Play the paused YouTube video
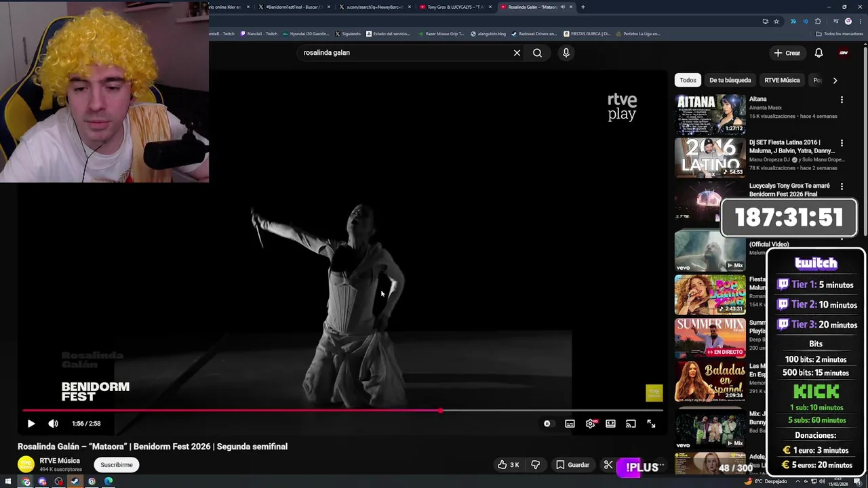Image resolution: width=868 pixels, height=488 pixels. point(31,424)
